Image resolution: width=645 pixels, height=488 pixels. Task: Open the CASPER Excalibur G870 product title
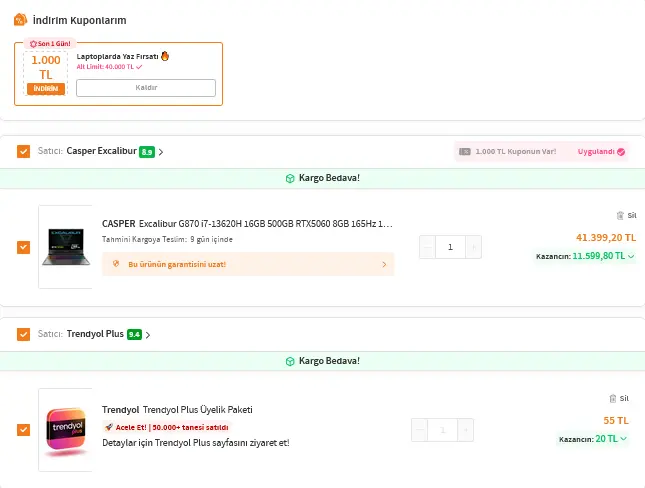[247, 224]
